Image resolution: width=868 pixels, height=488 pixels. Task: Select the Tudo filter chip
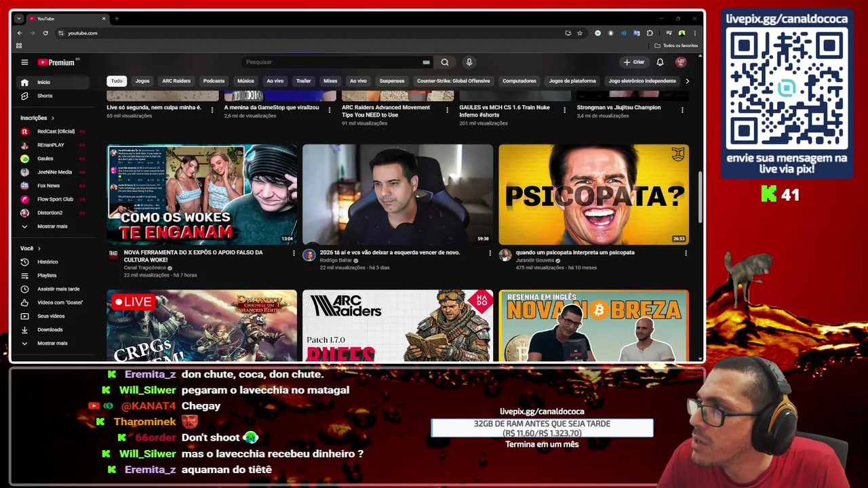click(117, 81)
